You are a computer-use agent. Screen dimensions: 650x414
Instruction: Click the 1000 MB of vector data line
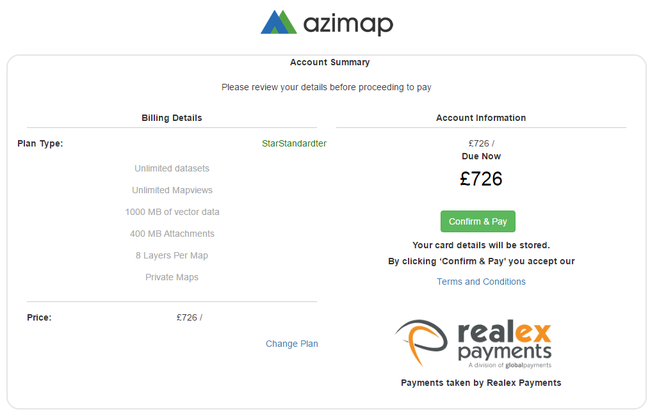pos(172,212)
